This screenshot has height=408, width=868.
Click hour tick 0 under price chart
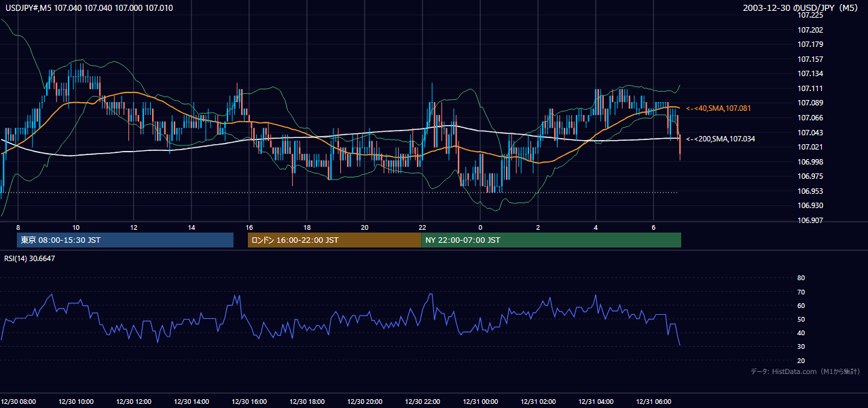point(480,227)
